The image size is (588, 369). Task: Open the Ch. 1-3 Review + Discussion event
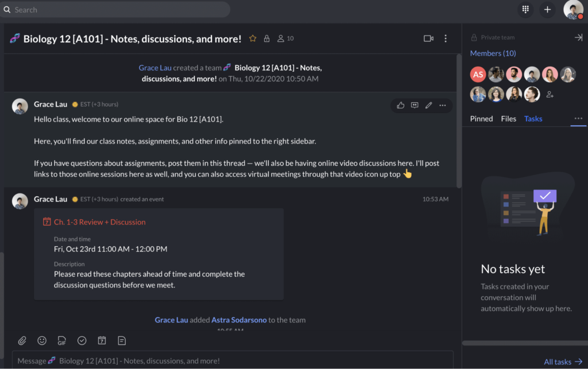[99, 222]
